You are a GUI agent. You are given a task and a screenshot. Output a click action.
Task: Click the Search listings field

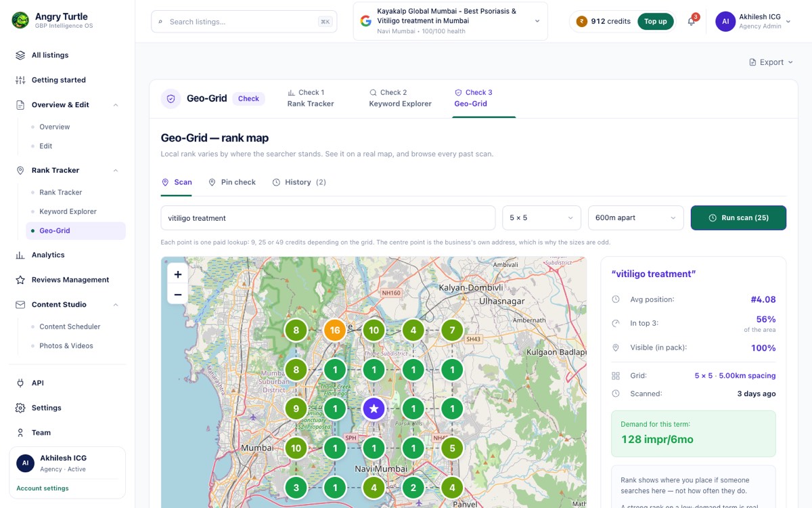[244, 22]
